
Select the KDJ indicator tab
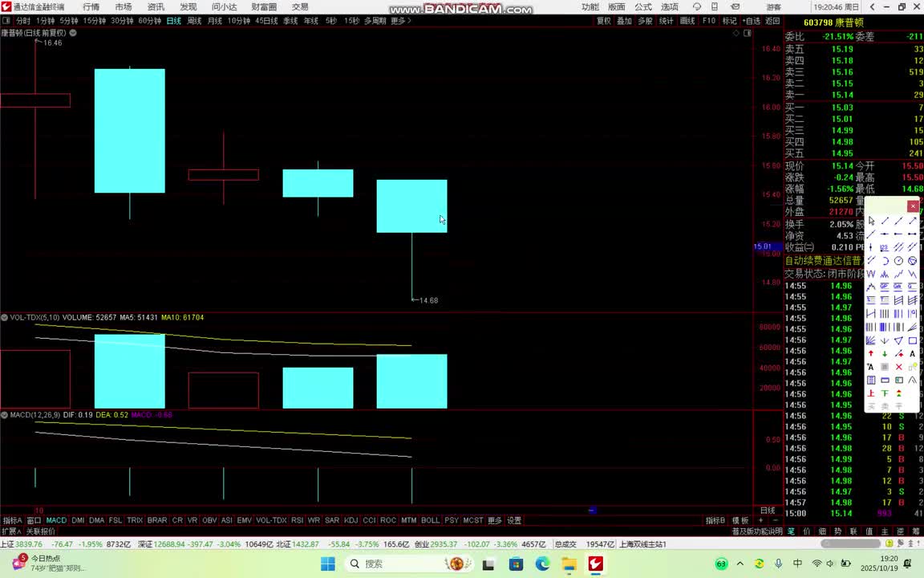coord(351,520)
